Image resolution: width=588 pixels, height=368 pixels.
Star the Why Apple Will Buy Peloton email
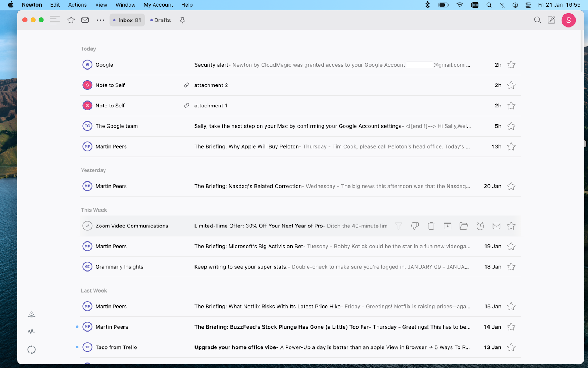coord(511,146)
